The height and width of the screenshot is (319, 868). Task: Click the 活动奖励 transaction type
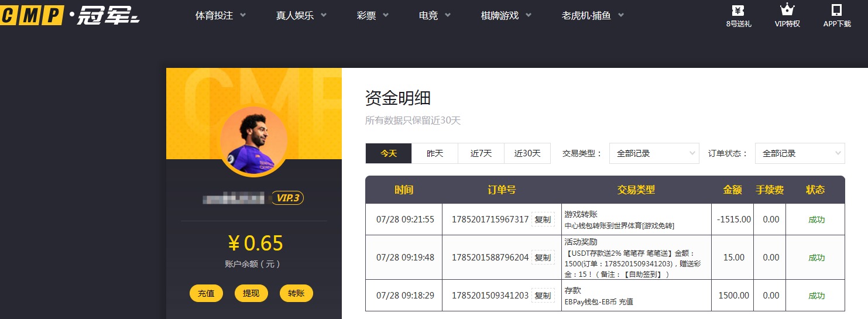point(581,242)
